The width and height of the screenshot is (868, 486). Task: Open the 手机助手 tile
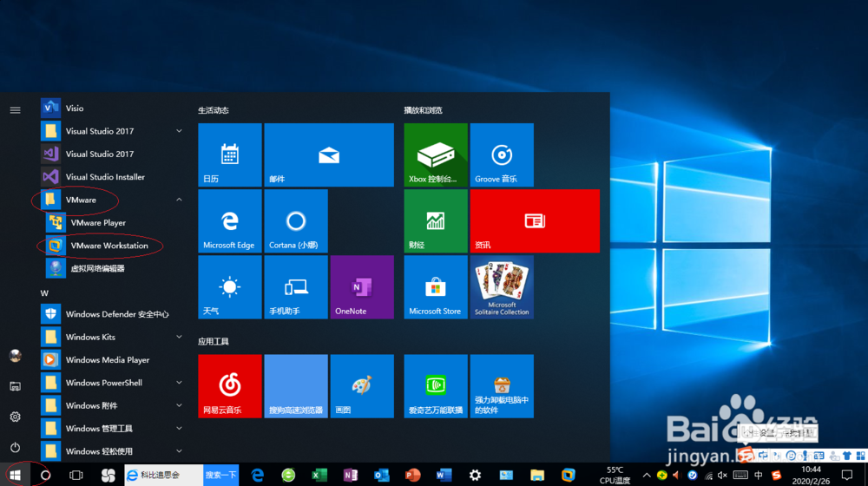click(296, 286)
